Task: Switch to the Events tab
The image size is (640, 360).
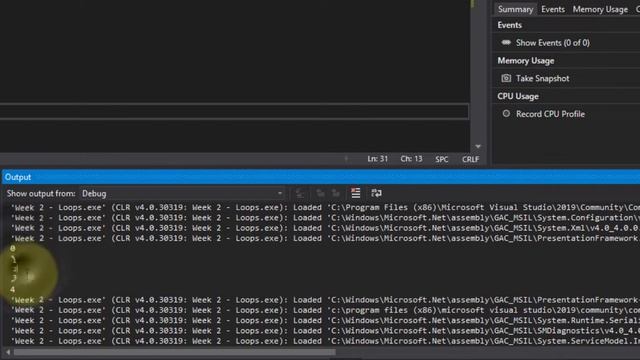Action: tap(553, 9)
